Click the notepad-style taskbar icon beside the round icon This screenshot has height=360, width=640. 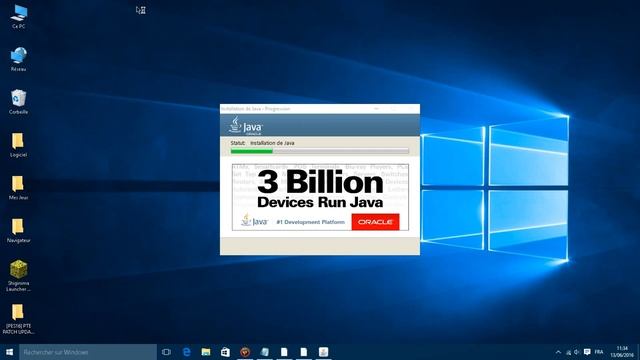pyautogui.click(x=264, y=352)
